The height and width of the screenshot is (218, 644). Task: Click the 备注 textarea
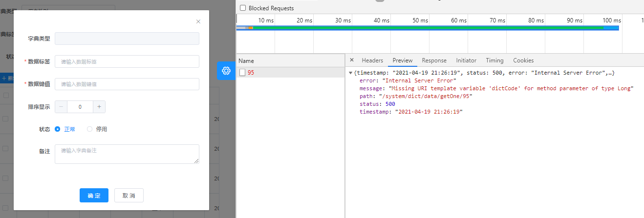tap(127, 154)
